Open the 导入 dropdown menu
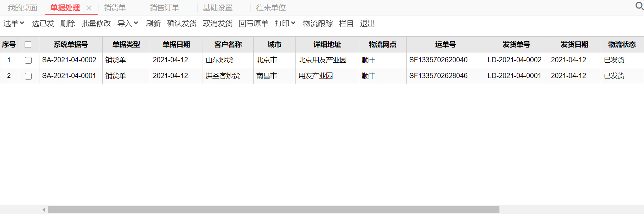 click(128, 24)
